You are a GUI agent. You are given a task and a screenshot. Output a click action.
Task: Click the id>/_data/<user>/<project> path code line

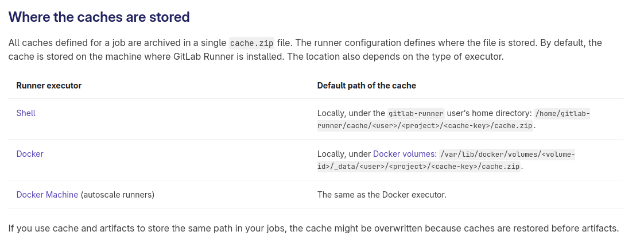tap(419, 167)
